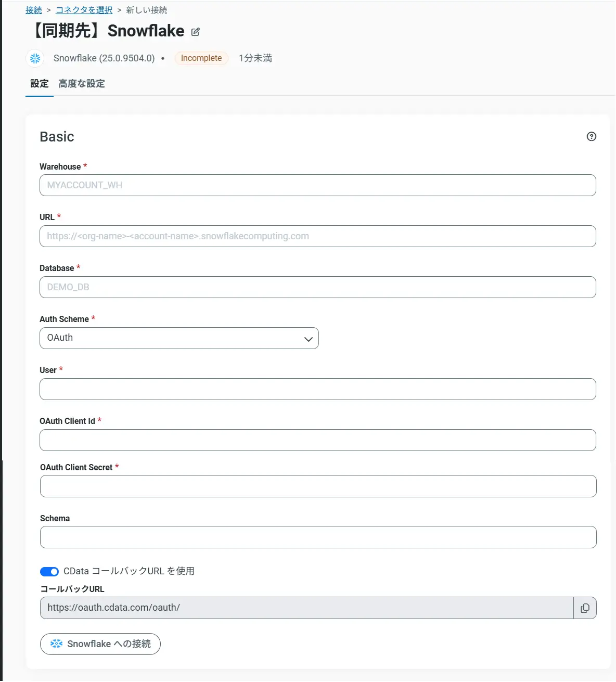
Task: Focus the URL text field
Action: [317, 236]
